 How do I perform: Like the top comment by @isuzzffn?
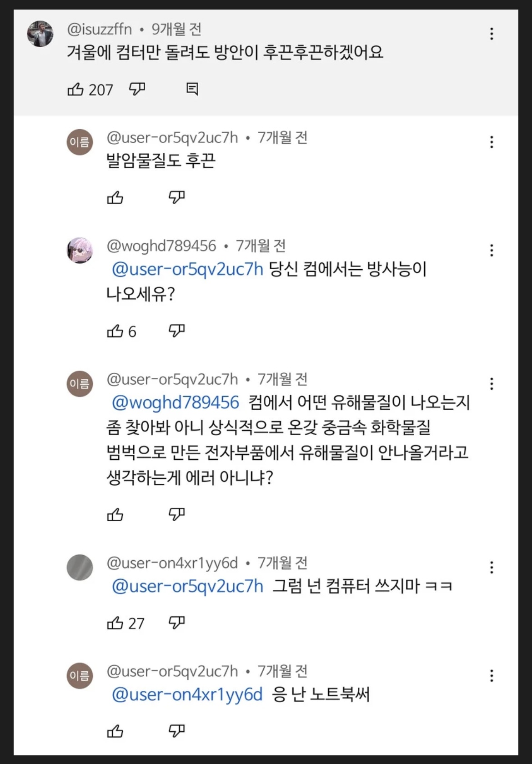[75, 89]
